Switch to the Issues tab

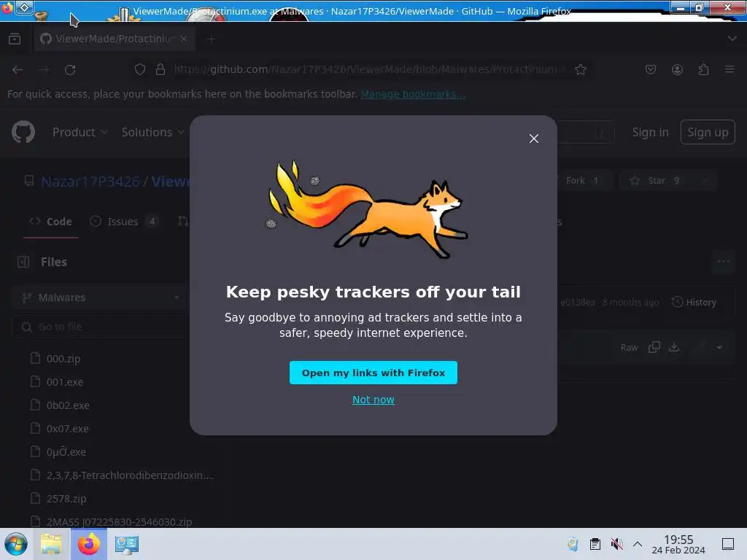(123, 222)
